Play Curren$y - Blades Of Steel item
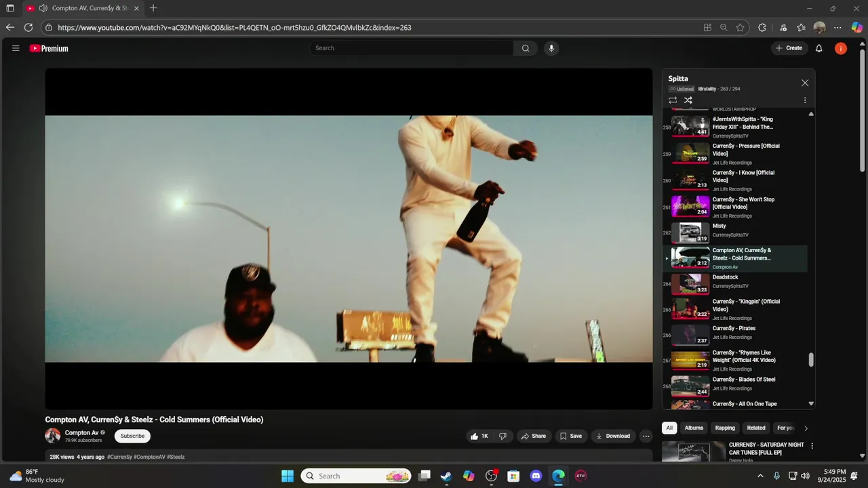The image size is (868, 488). [x=735, y=386]
